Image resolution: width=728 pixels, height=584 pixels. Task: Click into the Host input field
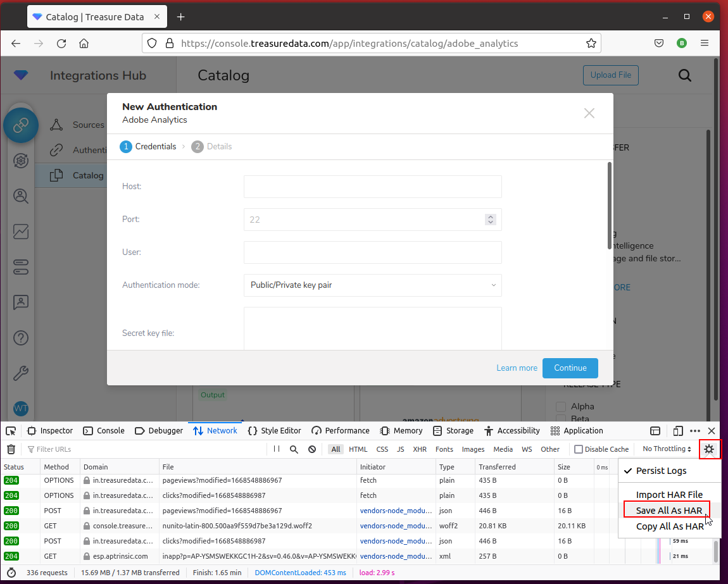(x=372, y=187)
